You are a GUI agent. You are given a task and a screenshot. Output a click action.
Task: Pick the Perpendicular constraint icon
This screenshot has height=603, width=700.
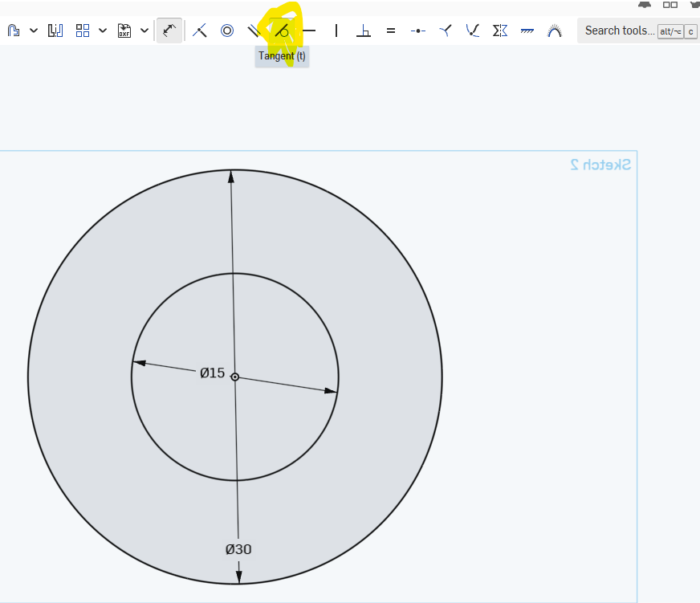(x=364, y=31)
